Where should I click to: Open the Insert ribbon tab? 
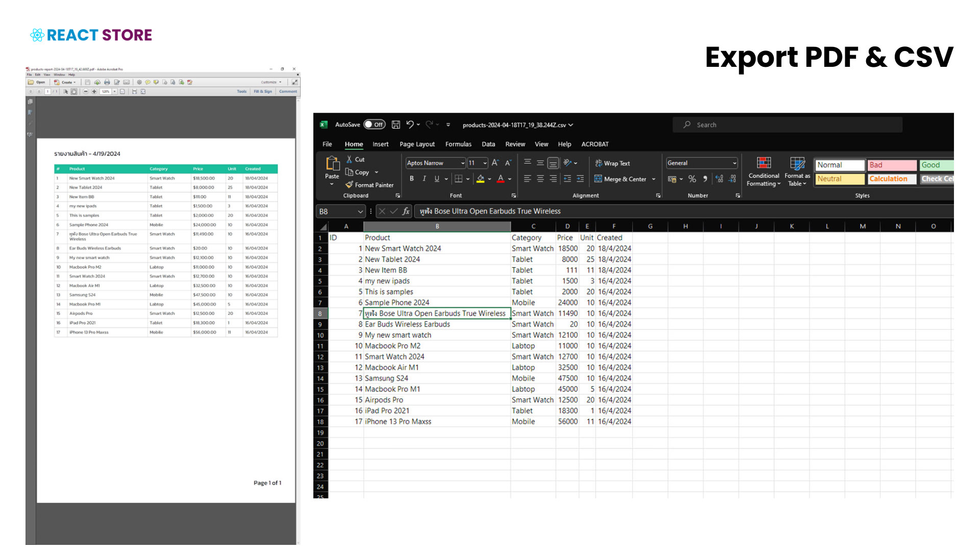pyautogui.click(x=380, y=144)
